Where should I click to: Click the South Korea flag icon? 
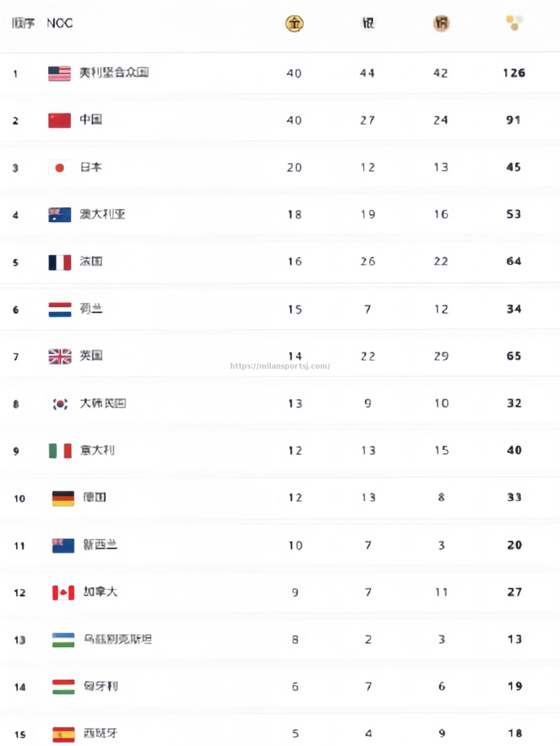(60, 404)
